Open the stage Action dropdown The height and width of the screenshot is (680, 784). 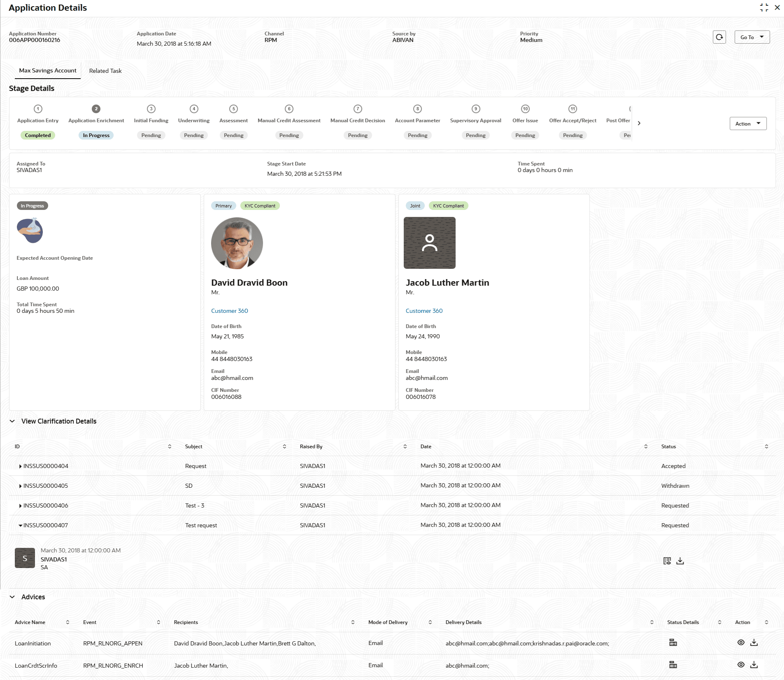point(748,123)
